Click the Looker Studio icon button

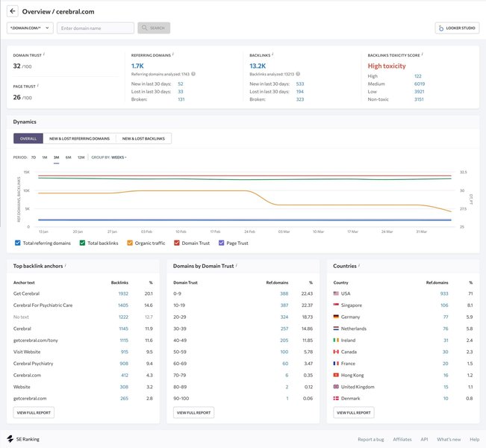pyautogui.click(x=457, y=28)
